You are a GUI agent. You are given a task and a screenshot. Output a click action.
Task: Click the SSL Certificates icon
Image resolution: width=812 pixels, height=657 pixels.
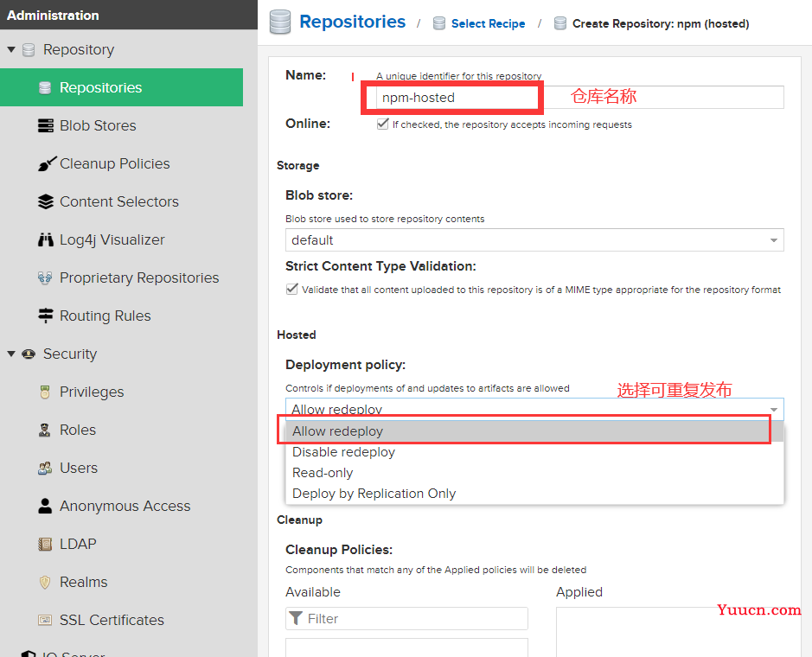pos(45,620)
